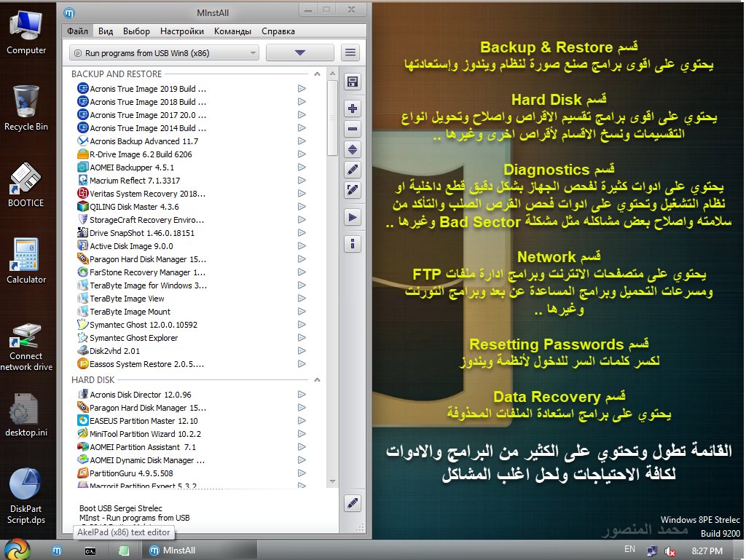Image resolution: width=746 pixels, height=560 pixels.
Task: Open the Настройки menu
Action: tap(181, 31)
